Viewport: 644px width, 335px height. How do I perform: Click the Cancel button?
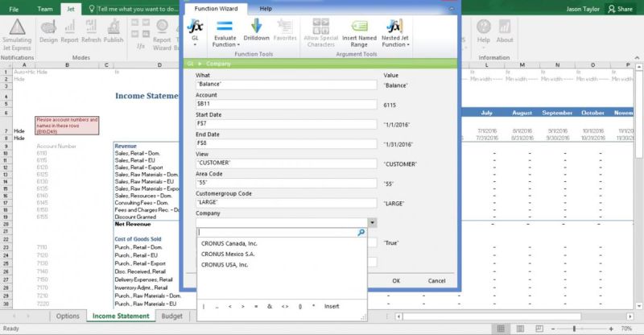(436, 281)
